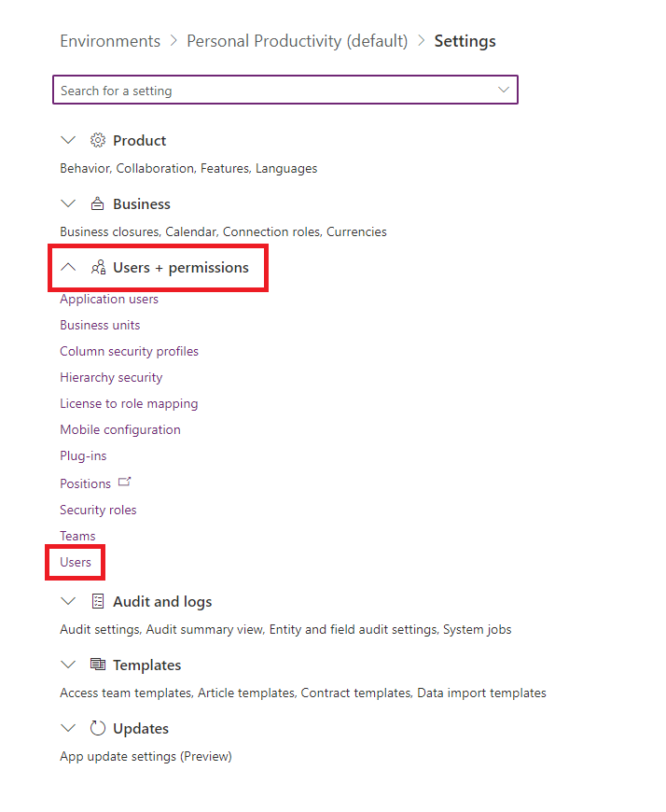Click the Product gear icon
Screen dimensions: 666x812
[97, 140]
